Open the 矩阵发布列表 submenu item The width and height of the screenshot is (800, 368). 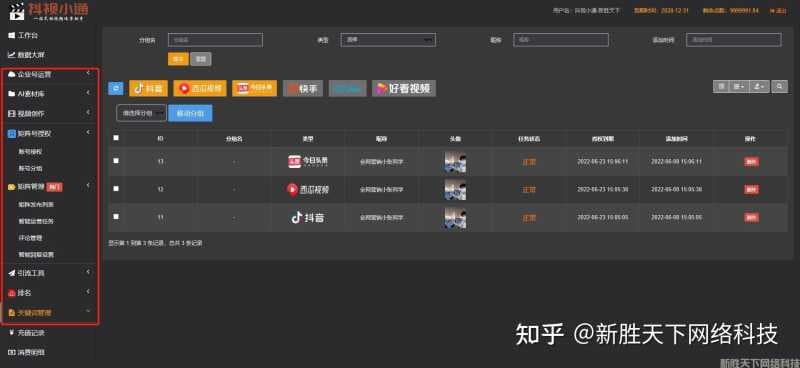36,204
